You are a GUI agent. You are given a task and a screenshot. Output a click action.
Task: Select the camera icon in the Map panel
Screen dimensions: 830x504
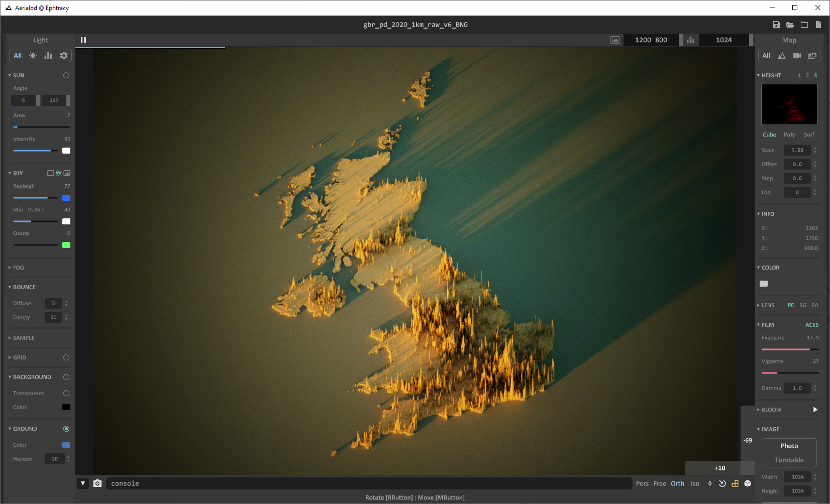pyautogui.click(x=797, y=55)
